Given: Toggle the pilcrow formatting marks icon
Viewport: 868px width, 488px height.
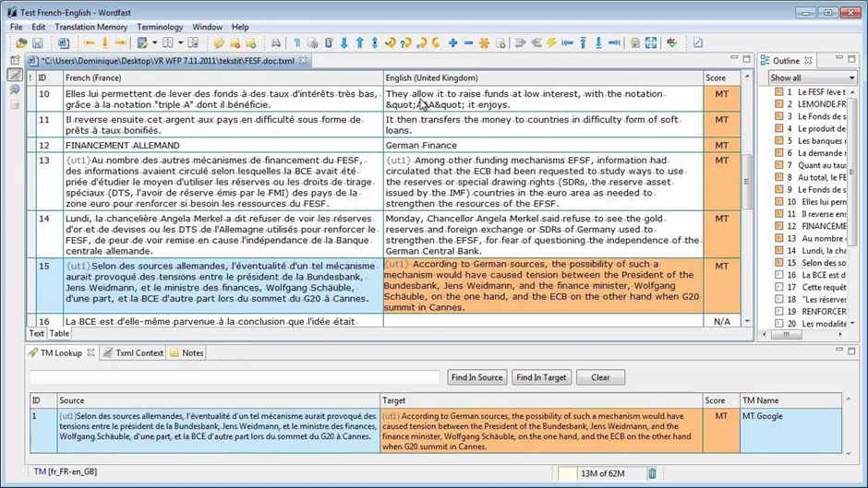Looking at the screenshot, I should (297, 43).
